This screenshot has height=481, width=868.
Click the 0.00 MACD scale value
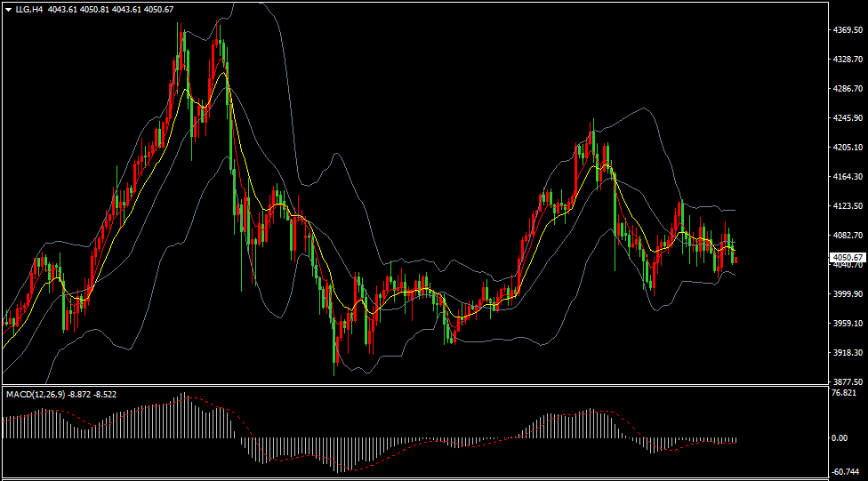tap(839, 438)
